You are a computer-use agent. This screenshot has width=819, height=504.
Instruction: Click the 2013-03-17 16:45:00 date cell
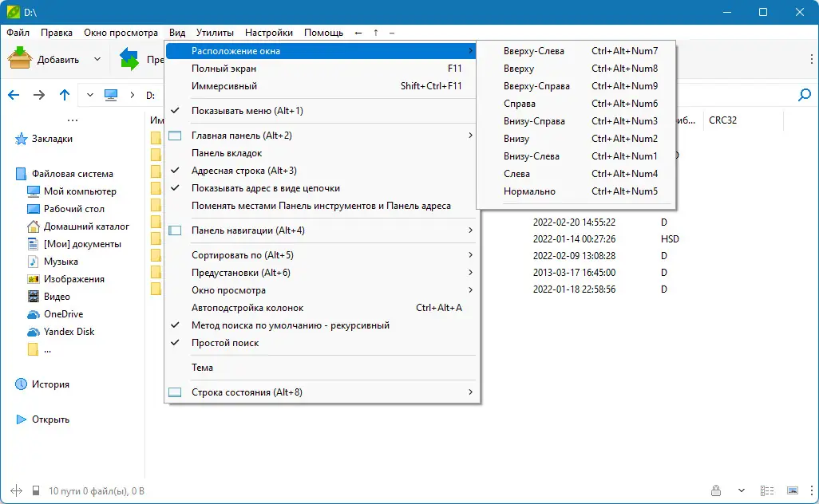(x=574, y=273)
